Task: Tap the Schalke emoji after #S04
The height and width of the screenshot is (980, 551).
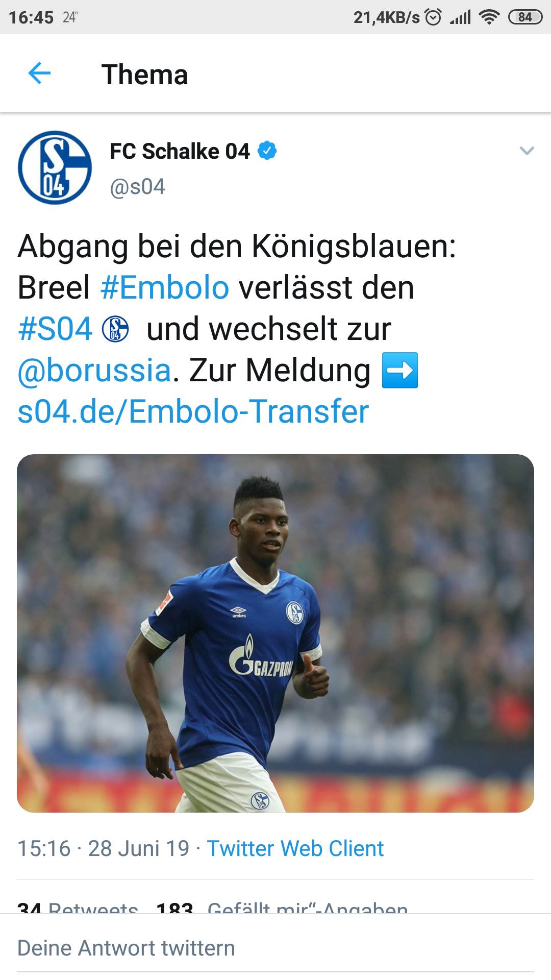Action: coord(115,329)
